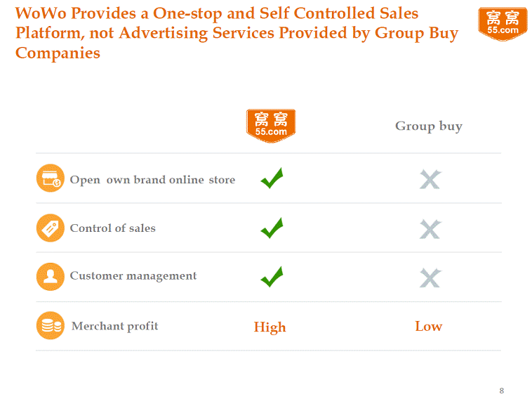
Task: Select 'Open own brand online store' text
Action: [152, 180]
